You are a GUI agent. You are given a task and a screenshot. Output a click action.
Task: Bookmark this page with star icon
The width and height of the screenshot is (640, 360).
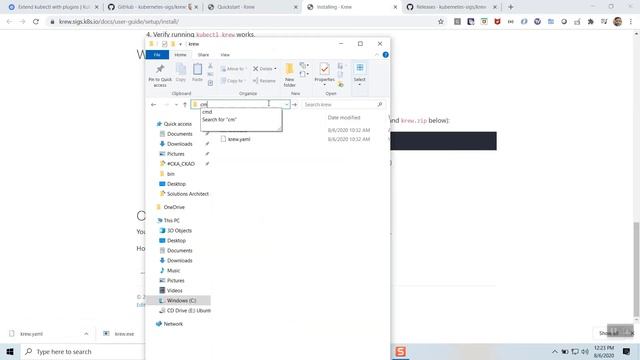pos(441,22)
